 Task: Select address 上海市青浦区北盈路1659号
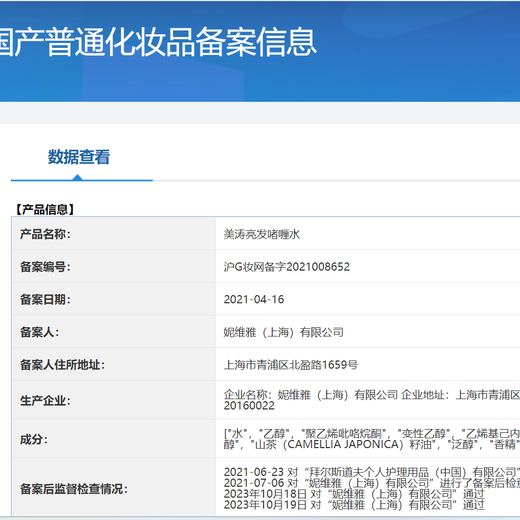[x=291, y=365]
